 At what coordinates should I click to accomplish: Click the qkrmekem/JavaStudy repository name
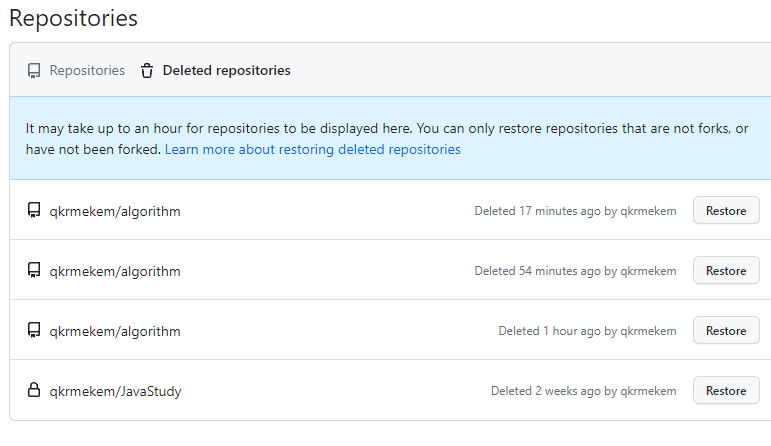pyautogui.click(x=115, y=391)
